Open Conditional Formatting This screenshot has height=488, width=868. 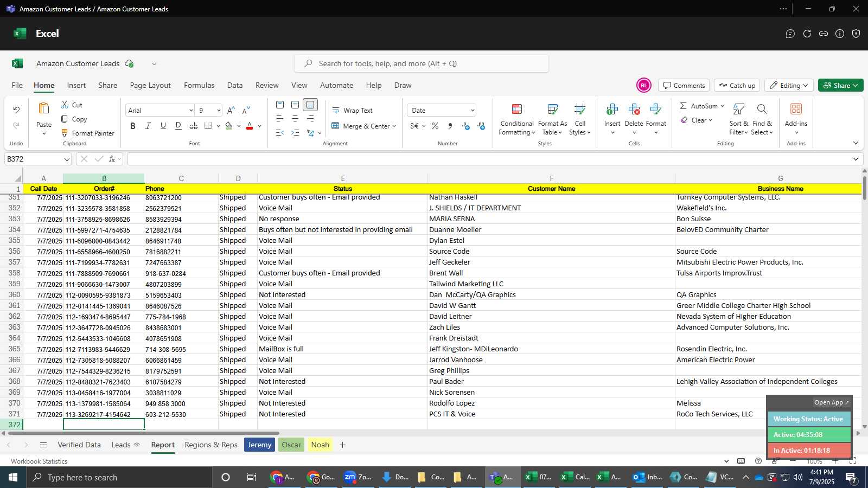[517, 120]
